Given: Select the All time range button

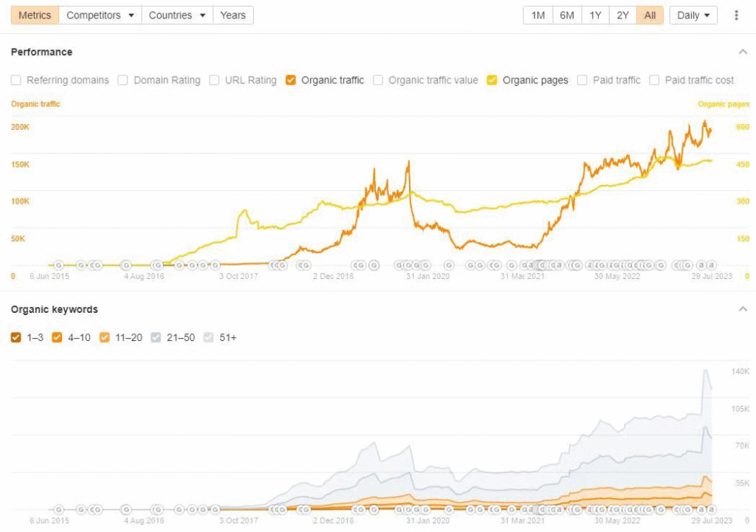Looking at the screenshot, I should coord(650,15).
